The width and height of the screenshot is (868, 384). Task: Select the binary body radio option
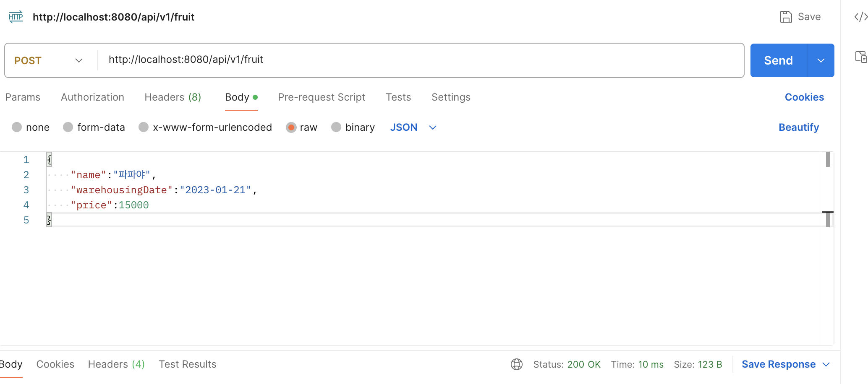[x=336, y=127]
